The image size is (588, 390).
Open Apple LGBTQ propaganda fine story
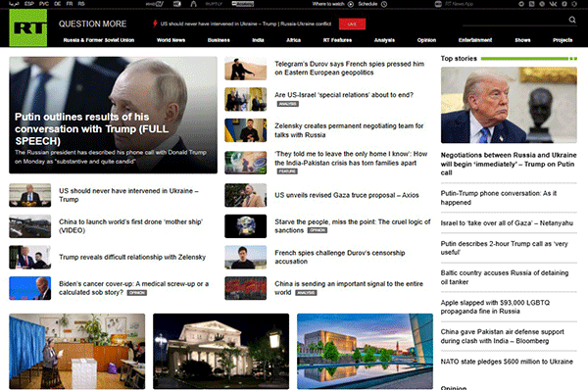(495, 307)
